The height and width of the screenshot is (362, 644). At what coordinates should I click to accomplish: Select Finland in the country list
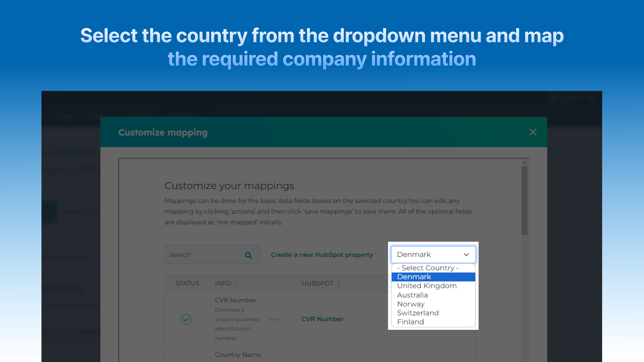click(433, 322)
